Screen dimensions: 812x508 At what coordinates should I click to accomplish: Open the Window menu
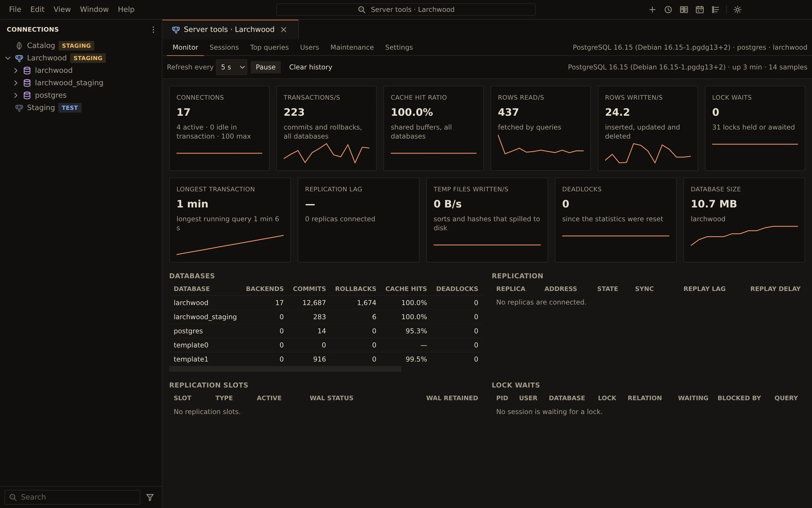pyautogui.click(x=94, y=9)
